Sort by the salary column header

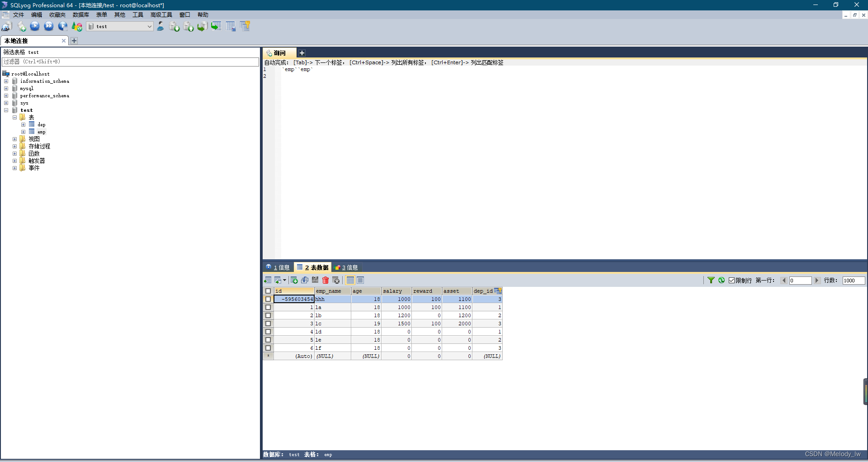click(x=396, y=291)
